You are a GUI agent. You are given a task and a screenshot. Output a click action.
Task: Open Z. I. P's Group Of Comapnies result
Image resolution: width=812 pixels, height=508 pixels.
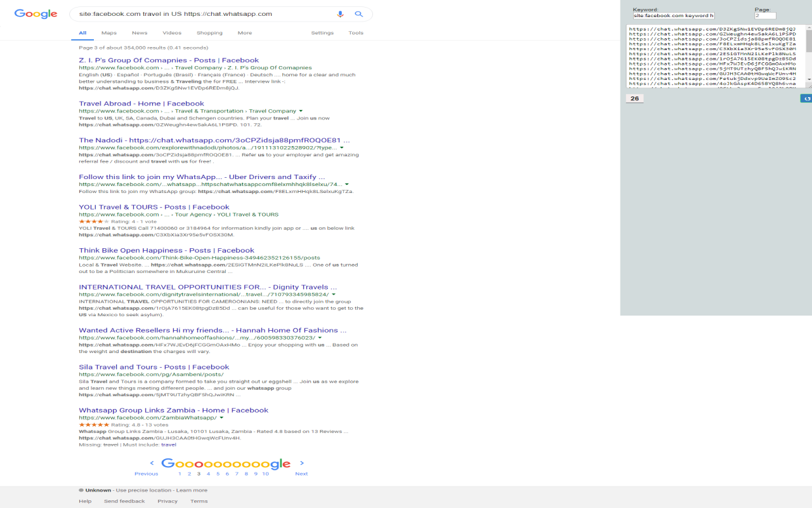169,60
